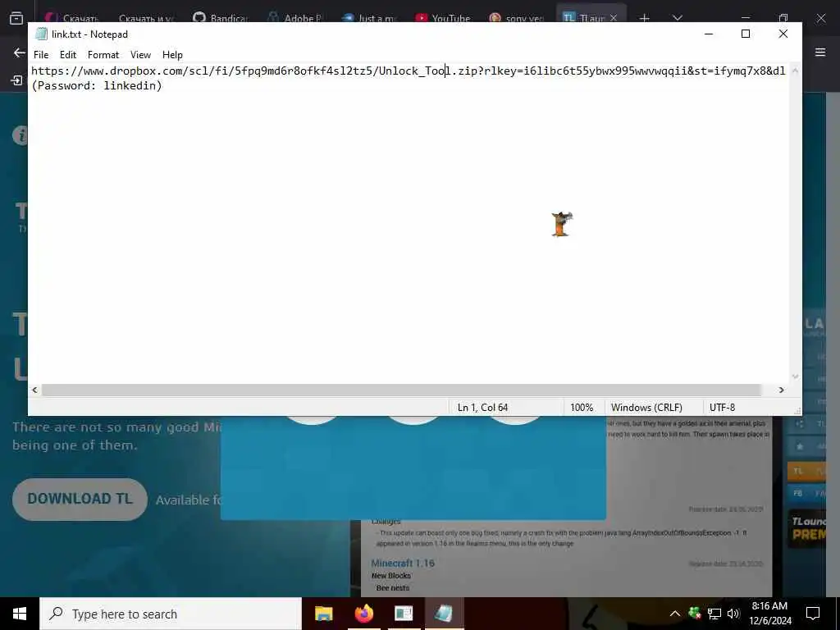Open the browser hamburger menu

pyautogui.click(x=820, y=52)
